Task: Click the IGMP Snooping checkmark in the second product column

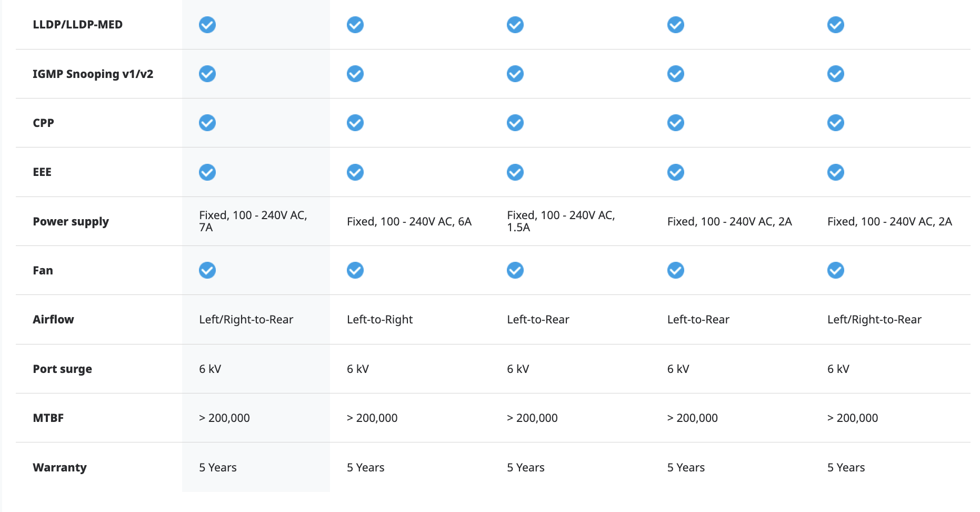Action: pyautogui.click(x=355, y=74)
